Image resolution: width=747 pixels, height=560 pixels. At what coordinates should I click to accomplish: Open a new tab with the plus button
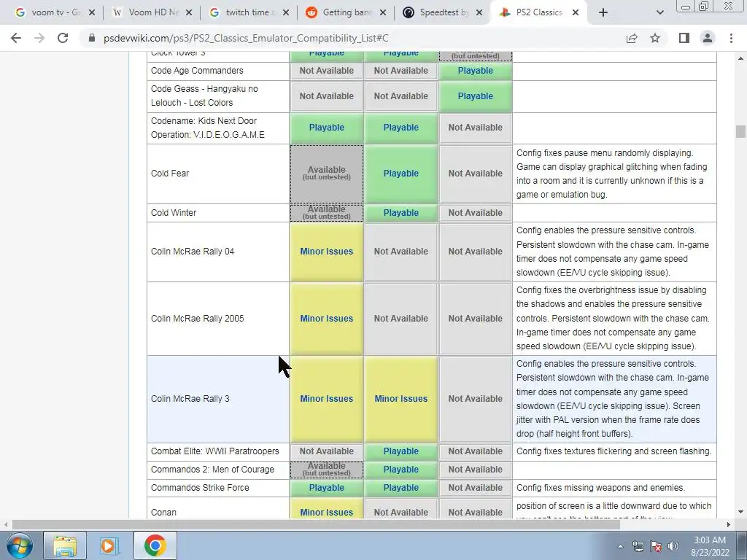point(603,13)
